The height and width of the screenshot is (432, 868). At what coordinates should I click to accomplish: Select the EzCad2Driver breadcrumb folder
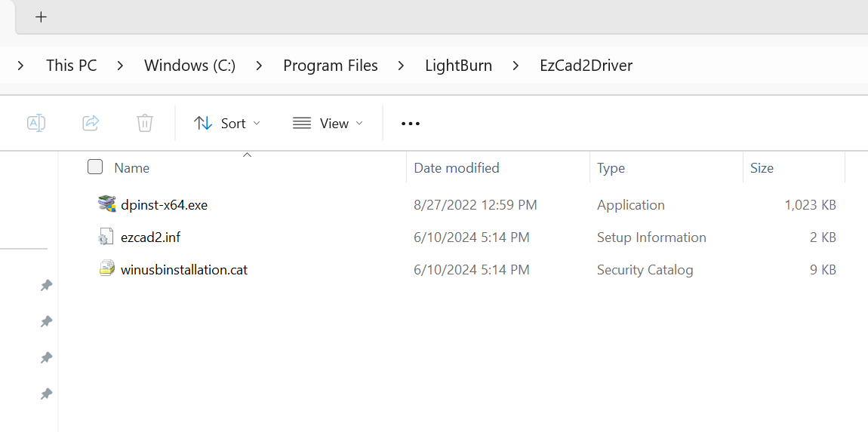tap(586, 66)
